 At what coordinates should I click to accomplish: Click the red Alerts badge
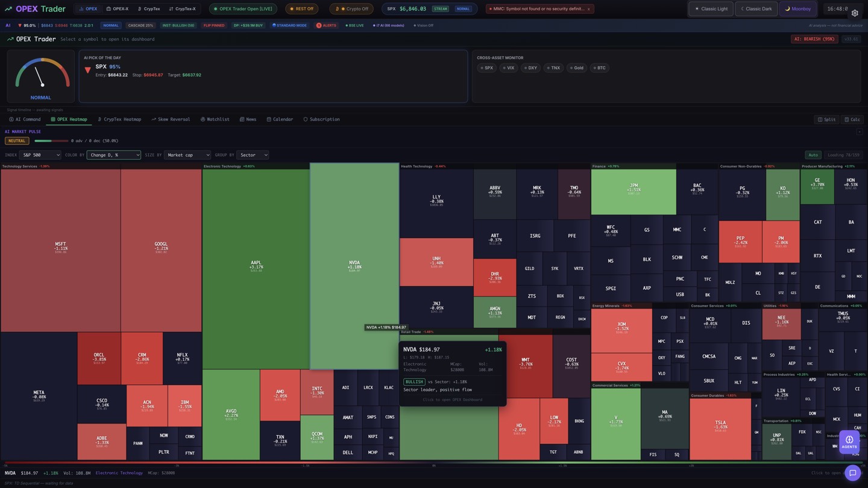327,25
